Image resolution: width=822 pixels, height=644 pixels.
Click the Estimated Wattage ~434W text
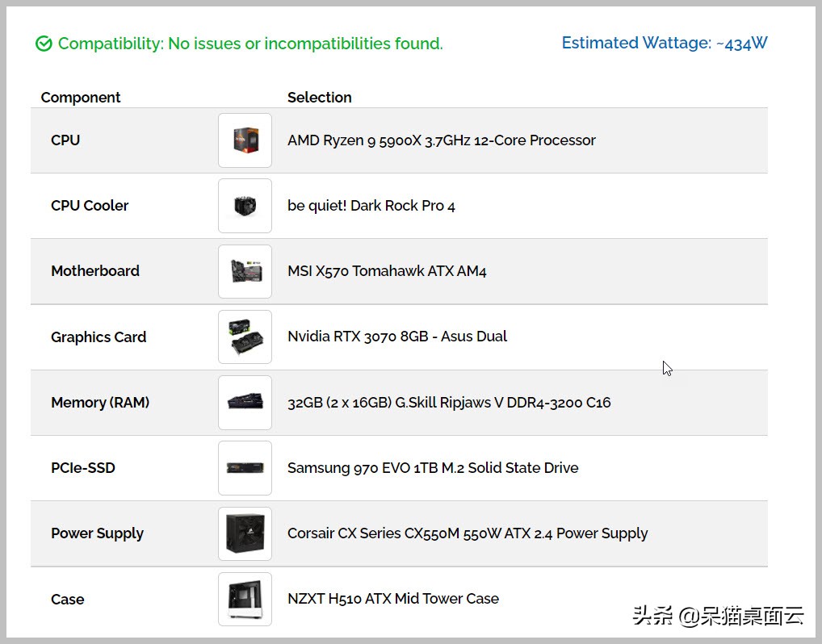coord(664,44)
